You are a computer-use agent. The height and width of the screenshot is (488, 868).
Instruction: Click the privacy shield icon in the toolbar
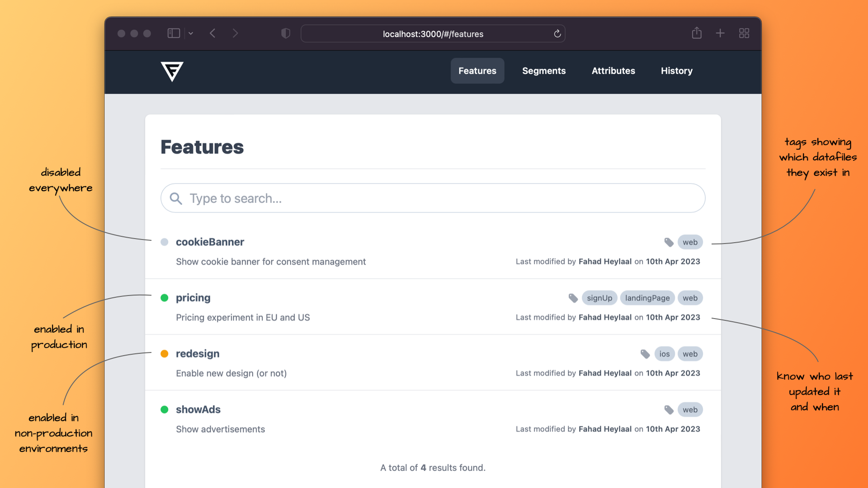pos(285,33)
